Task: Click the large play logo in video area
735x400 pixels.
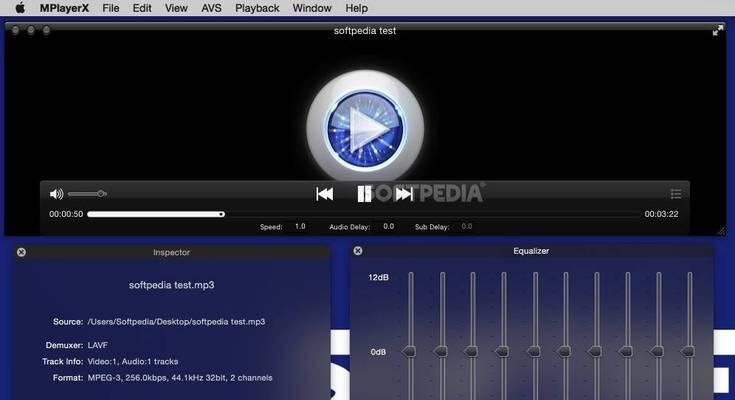Action: pos(365,128)
